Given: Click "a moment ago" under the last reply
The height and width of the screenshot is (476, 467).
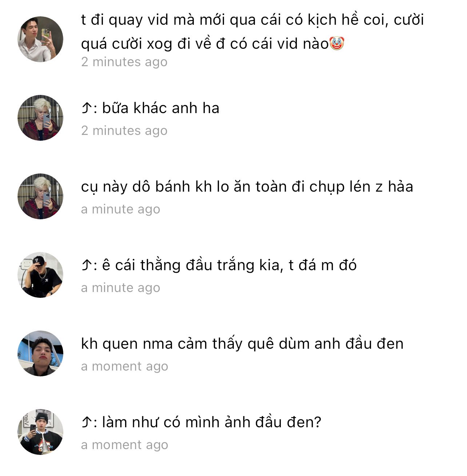Looking at the screenshot, I should [124, 445].
